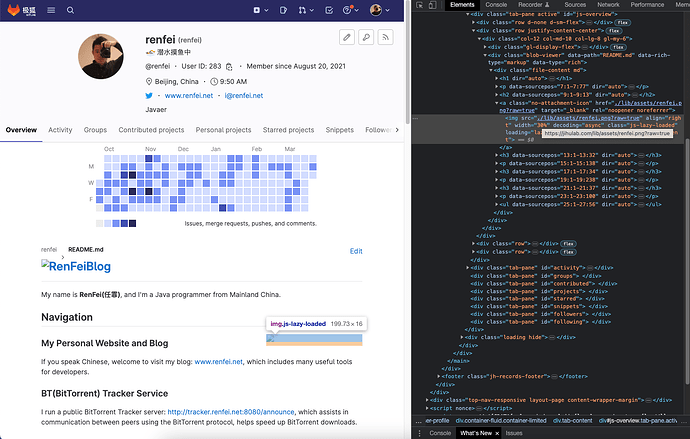Viewport: 690px width, 439px height.
Task: Open the www.renfei.net profile link
Action: (x=189, y=95)
